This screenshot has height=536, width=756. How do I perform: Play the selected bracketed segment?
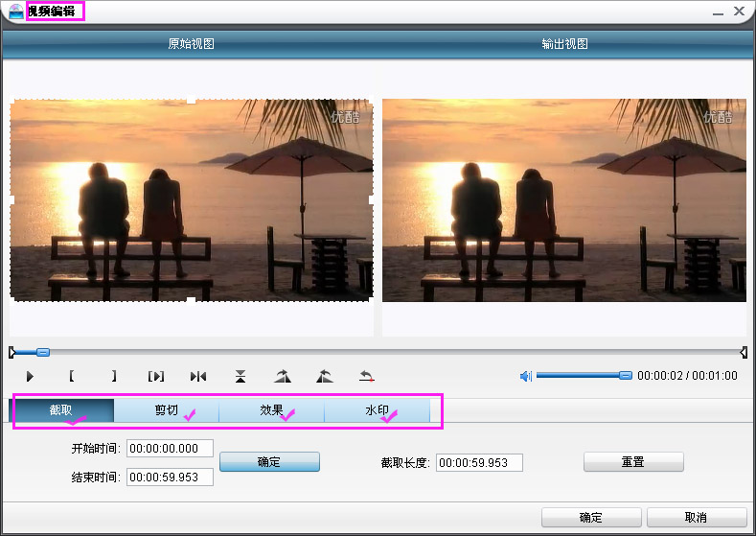click(156, 376)
